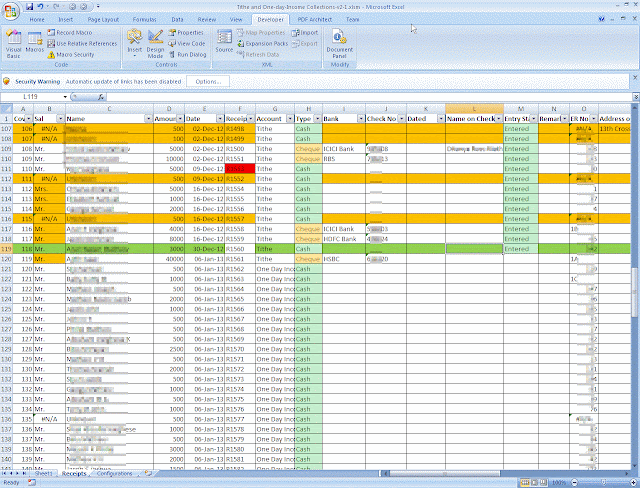Select the Receipts worksheet tab

pos(74,473)
